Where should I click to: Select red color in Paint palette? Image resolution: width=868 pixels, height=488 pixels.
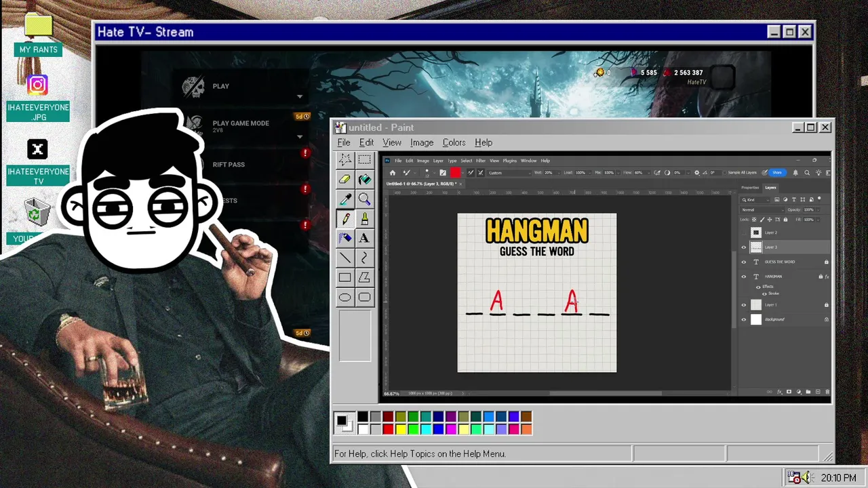click(388, 429)
